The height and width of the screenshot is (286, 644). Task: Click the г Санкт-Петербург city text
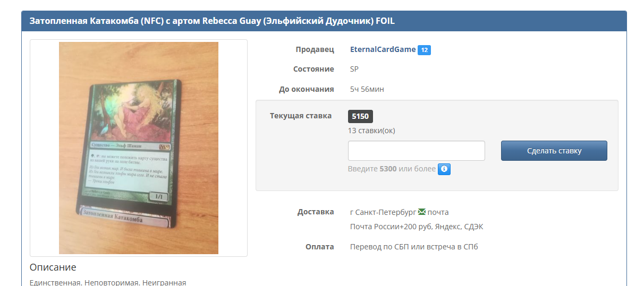[383, 212]
